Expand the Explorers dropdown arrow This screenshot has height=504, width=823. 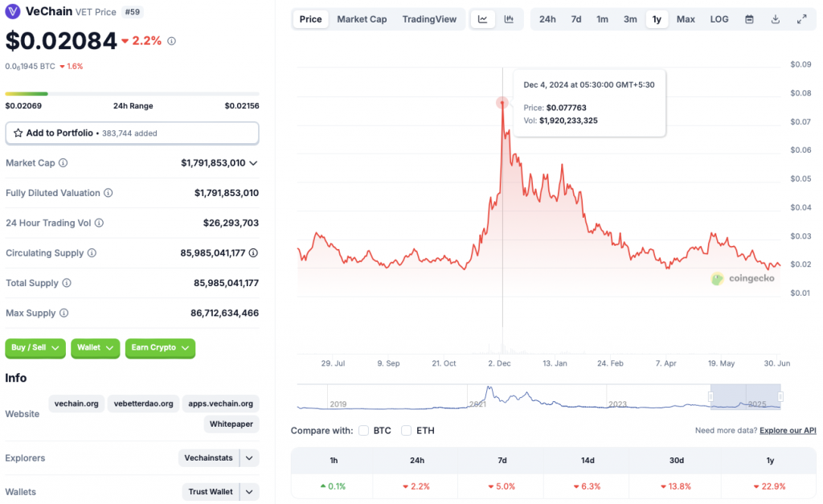[x=249, y=458]
